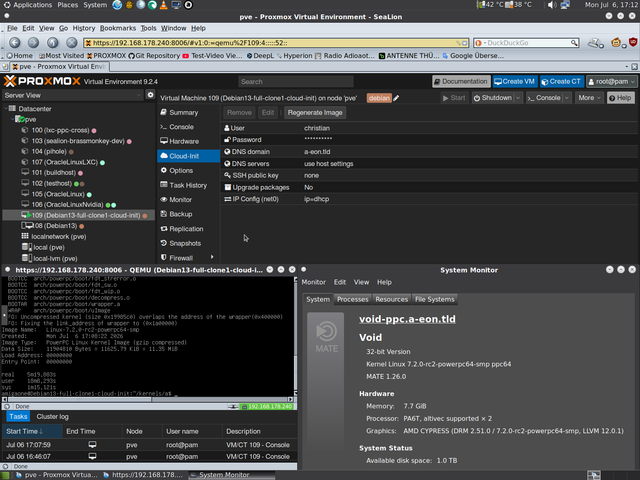Screen dimensions: 640x480
Task: Select the SSH public key row
Action: tap(429, 176)
